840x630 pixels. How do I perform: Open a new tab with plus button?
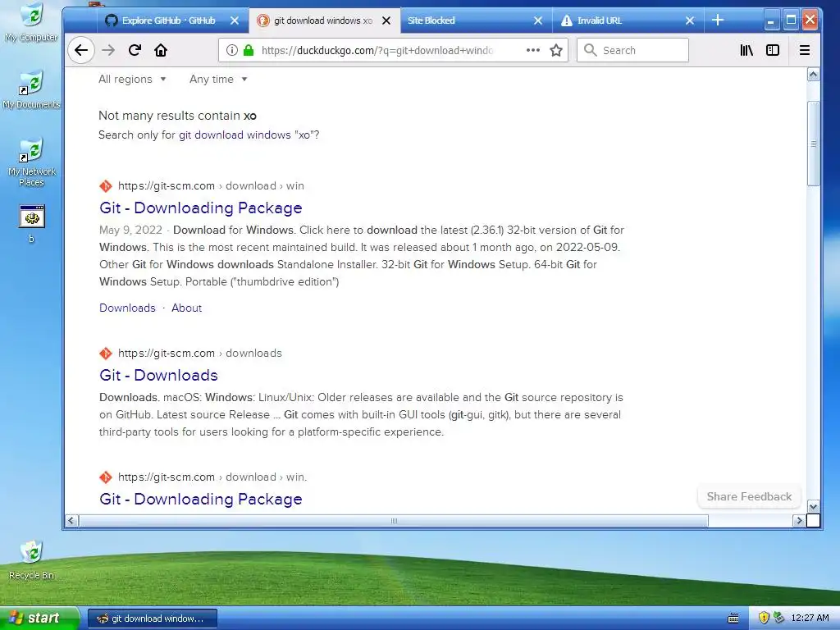click(717, 21)
